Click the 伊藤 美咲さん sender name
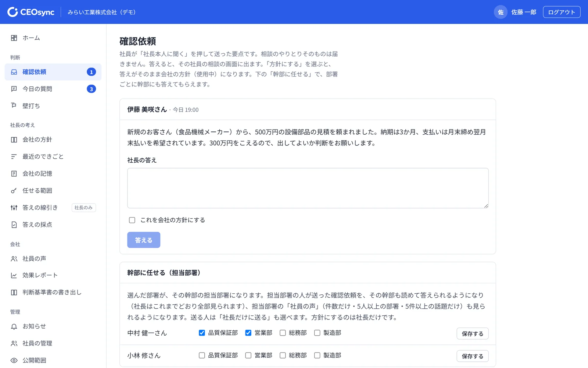 [x=147, y=110]
